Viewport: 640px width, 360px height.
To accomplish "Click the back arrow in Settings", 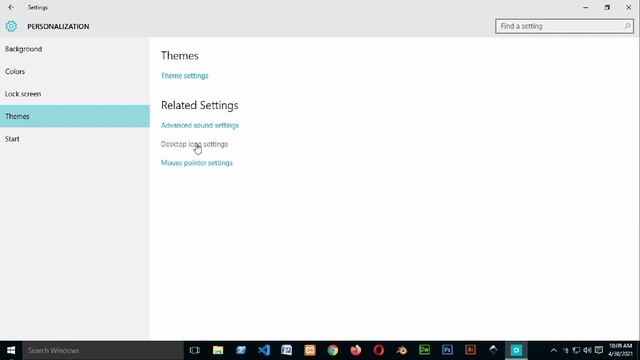I will [x=11, y=7].
